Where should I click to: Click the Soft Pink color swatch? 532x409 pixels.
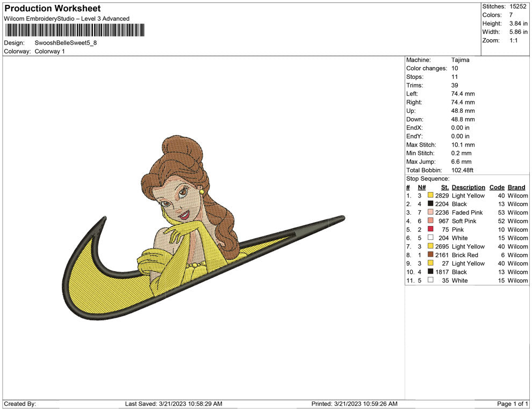(x=430, y=221)
